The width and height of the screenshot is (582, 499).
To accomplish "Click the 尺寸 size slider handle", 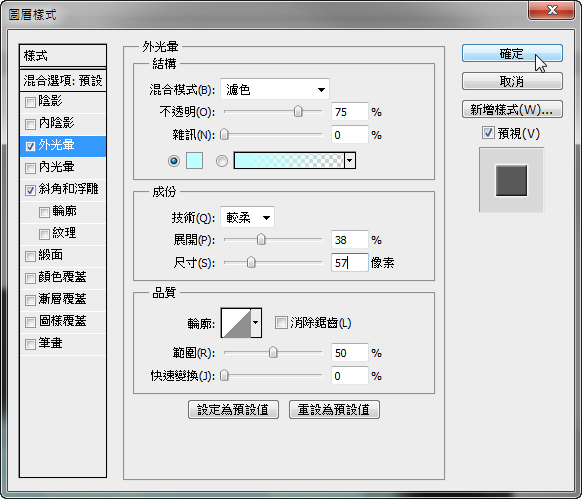I will pos(251,262).
